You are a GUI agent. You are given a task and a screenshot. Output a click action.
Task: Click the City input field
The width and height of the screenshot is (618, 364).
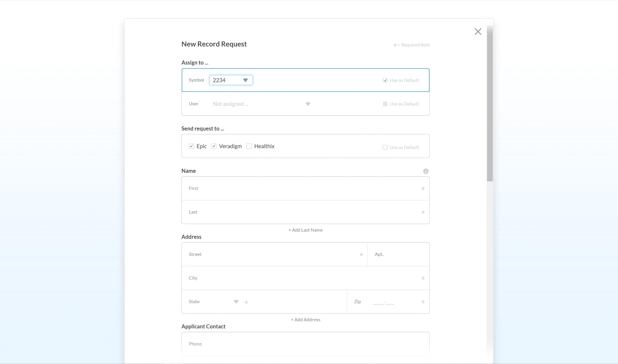(305, 278)
